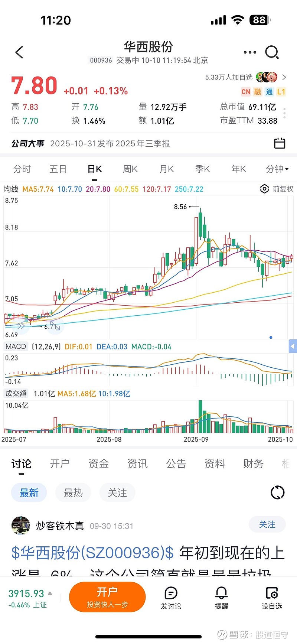Tap the 均线 moving average label

pos(11,189)
